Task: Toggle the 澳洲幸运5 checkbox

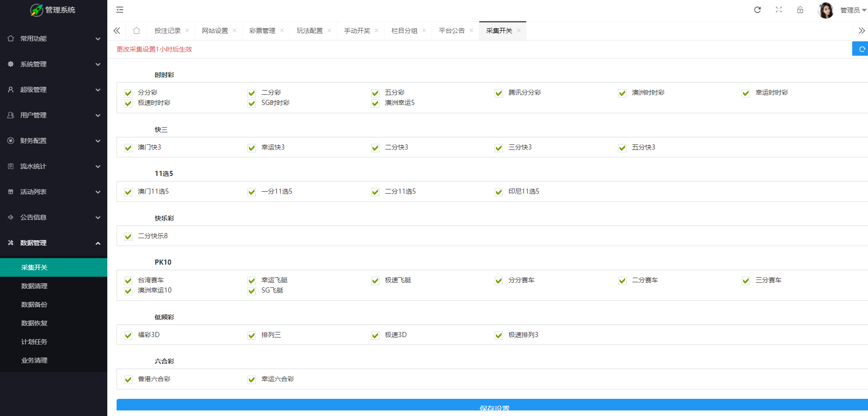Action: tap(375, 103)
